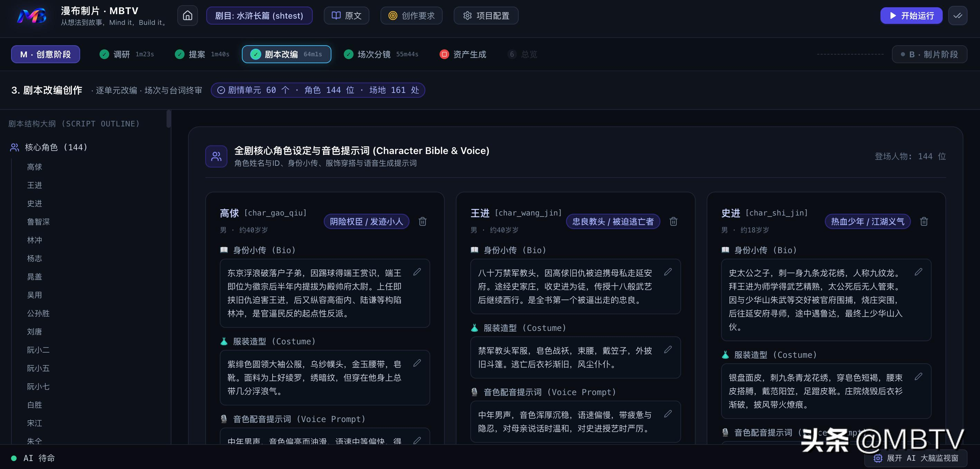The width and height of the screenshot is (980, 469).
Task: Click 开始运行 to start running
Action: (911, 16)
